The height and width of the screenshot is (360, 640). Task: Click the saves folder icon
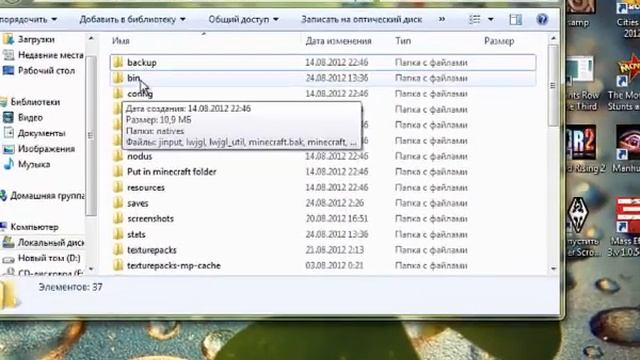click(x=118, y=203)
